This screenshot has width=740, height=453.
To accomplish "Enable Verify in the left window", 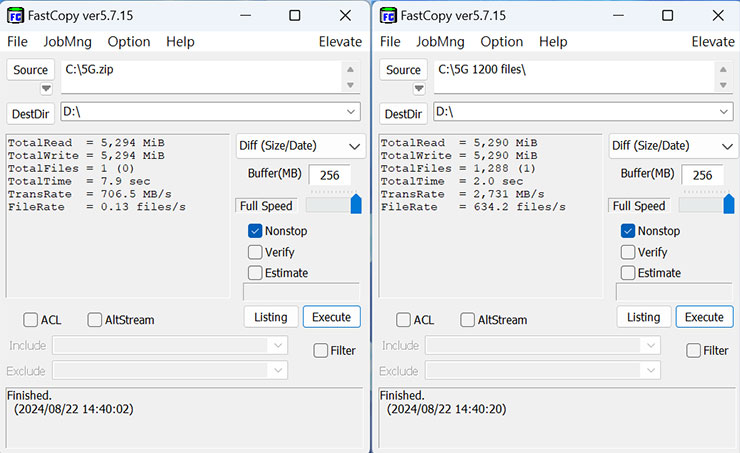I will [x=255, y=252].
